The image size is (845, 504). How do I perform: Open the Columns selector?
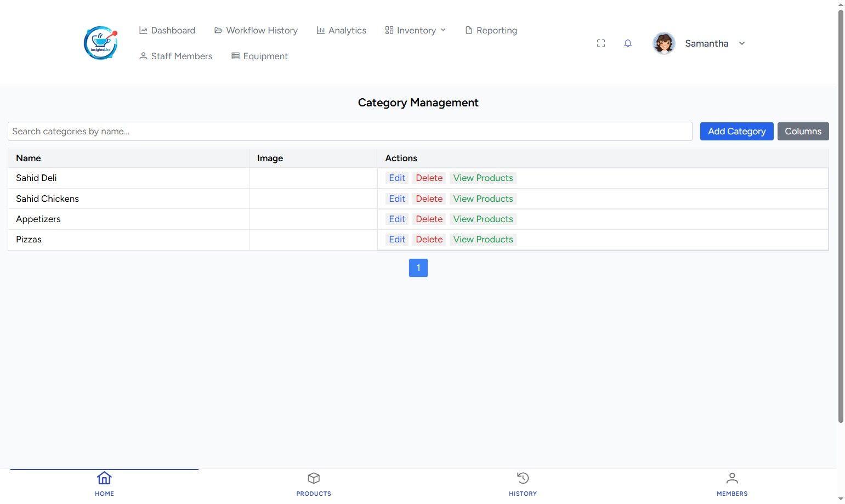[803, 131]
